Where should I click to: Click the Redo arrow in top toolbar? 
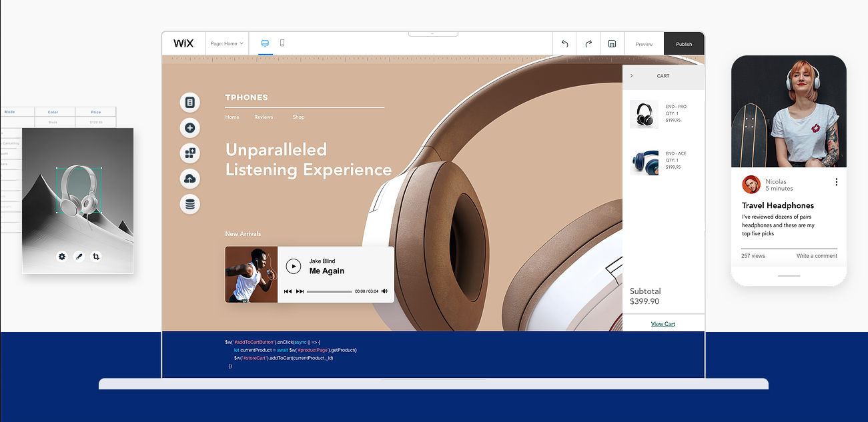[588, 44]
